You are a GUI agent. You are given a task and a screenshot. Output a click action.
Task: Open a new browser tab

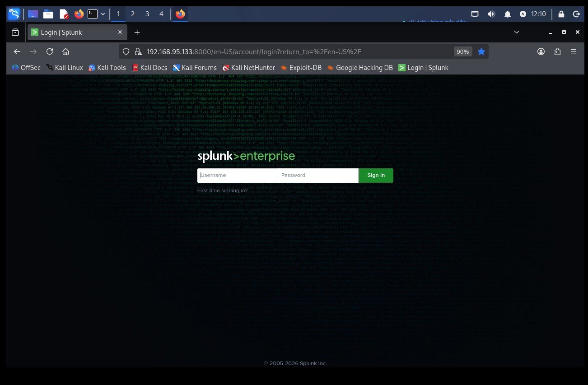[137, 32]
